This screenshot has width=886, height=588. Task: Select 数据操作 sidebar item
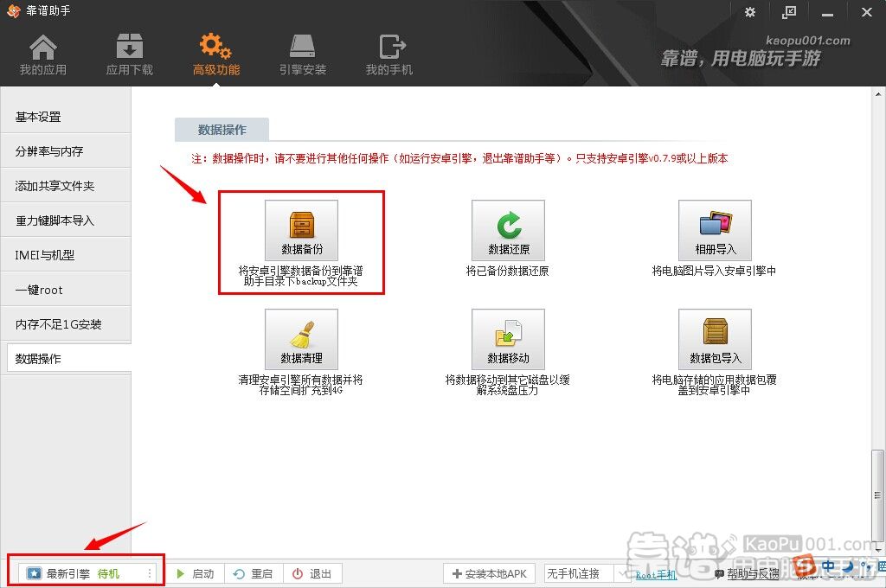tap(69, 359)
